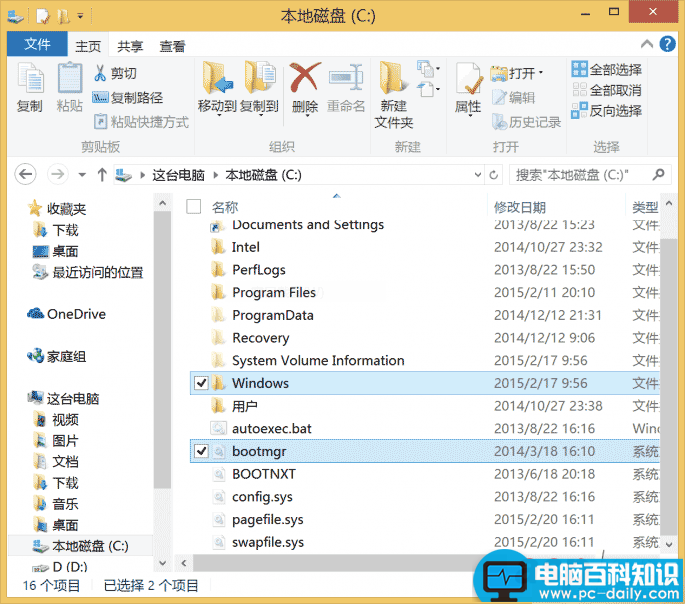The height and width of the screenshot is (604, 685).
Task: Select 视频 under 这台电脑
Action: point(56,420)
